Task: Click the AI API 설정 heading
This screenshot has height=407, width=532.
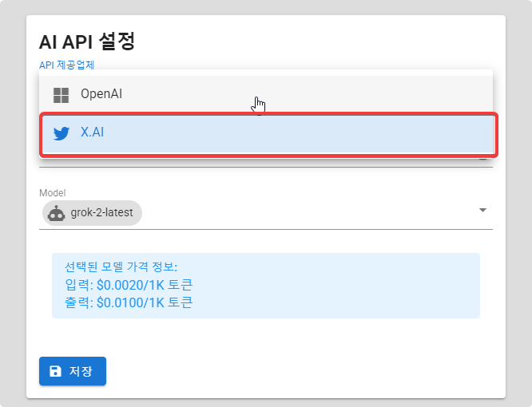Action: click(87, 42)
